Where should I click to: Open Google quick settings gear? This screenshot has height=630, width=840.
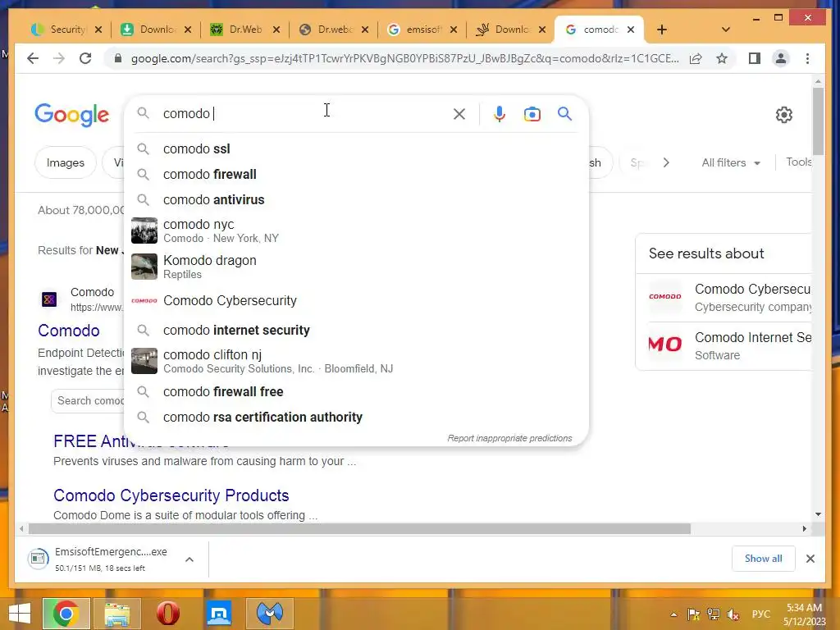click(783, 115)
